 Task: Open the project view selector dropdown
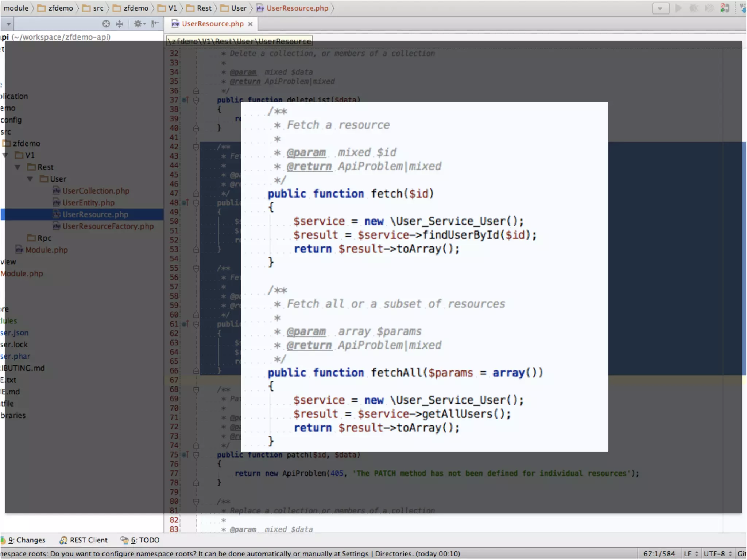point(8,24)
